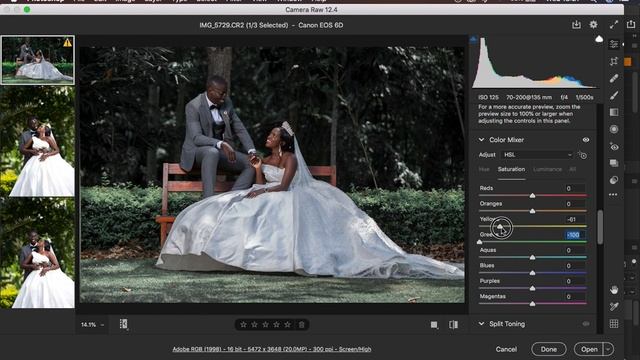Click the save image download icon
This screenshot has width=640, height=360.
[576, 25]
